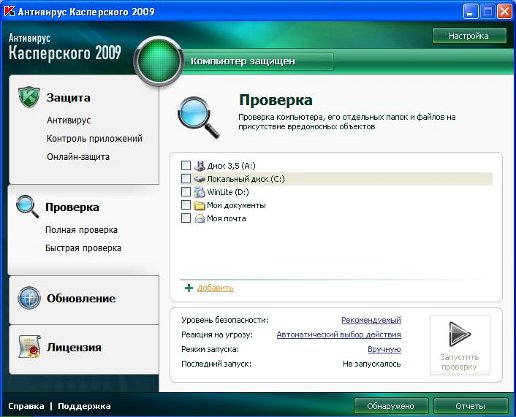Select Полная проверка
Image resolution: width=516 pixels, height=417 pixels.
click(x=81, y=230)
